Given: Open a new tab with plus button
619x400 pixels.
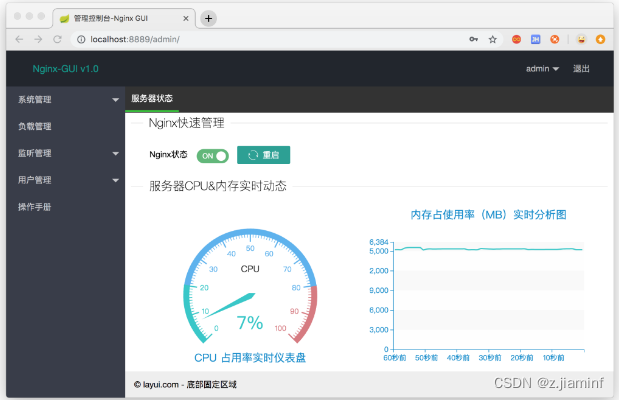Looking at the screenshot, I should 208,18.
